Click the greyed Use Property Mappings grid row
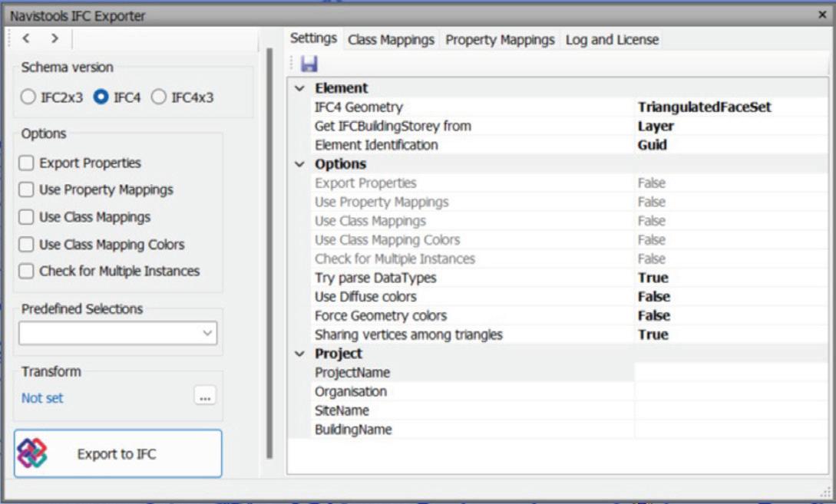The width and height of the screenshot is (836, 504). pyautogui.click(x=569, y=202)
